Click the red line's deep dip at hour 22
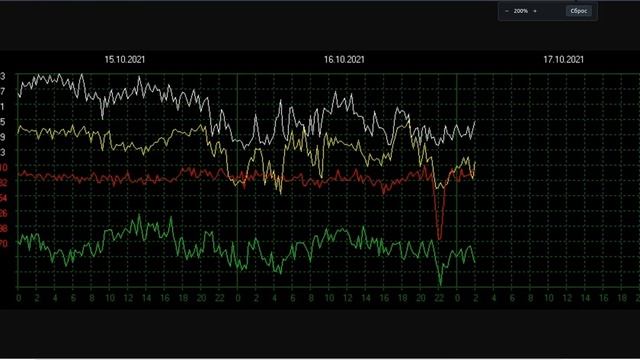Screen dimensions: 640x360 click(x=440, y=238)
